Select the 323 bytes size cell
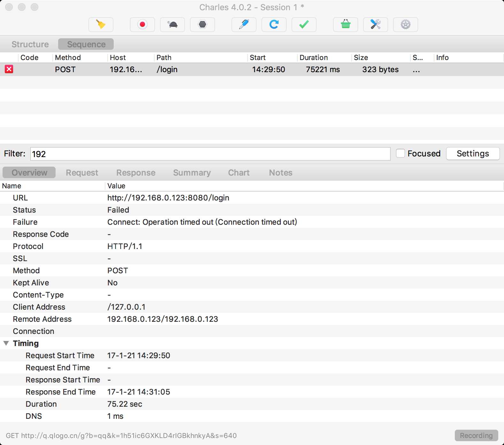The height and width of the screenshot is (445, 504). tap(380, 69)
